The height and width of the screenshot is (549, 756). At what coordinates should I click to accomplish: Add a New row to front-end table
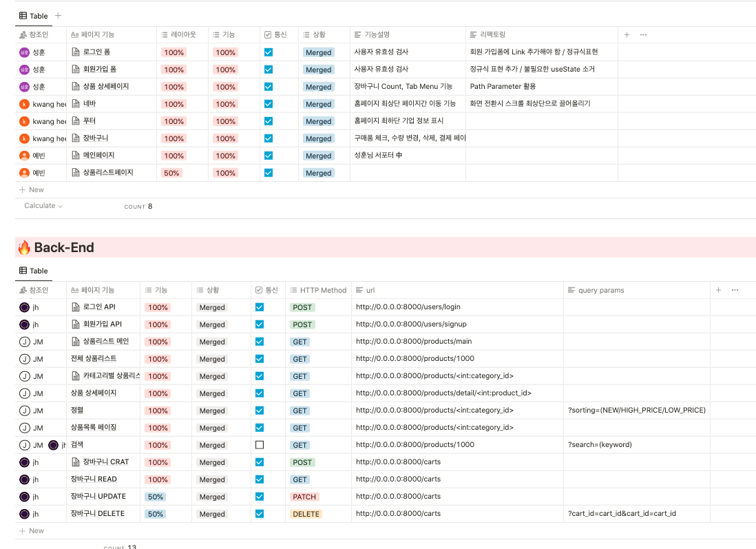click(32, 189)
